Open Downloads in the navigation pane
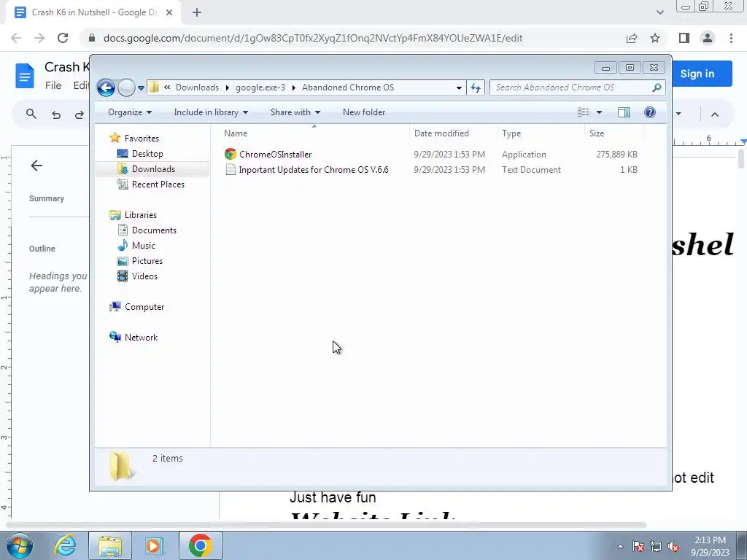 coord(153,169)
